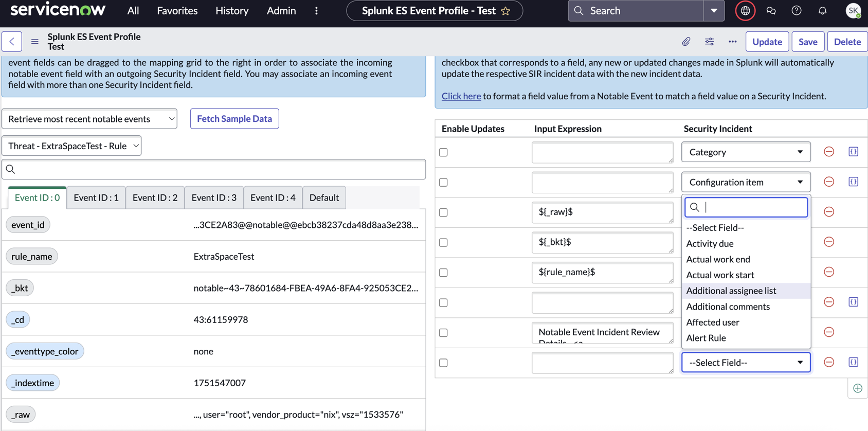Open the --Select Field-- dropdown in last row

point(746,363)
